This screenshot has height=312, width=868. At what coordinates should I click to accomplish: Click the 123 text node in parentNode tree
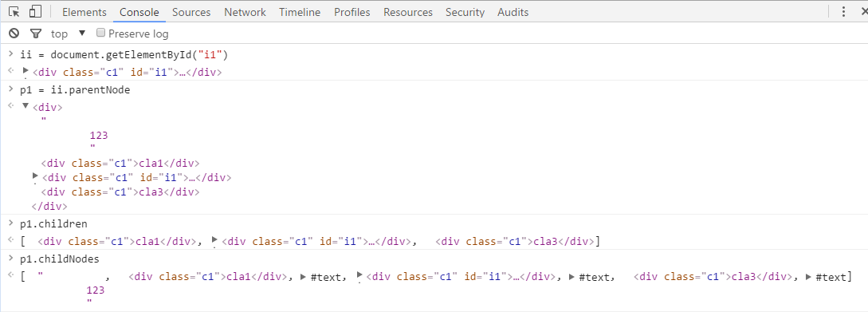(x=98, y=135)
